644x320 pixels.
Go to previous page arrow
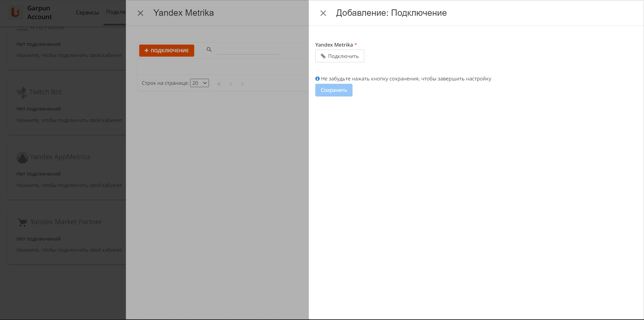tap(231, 84)
